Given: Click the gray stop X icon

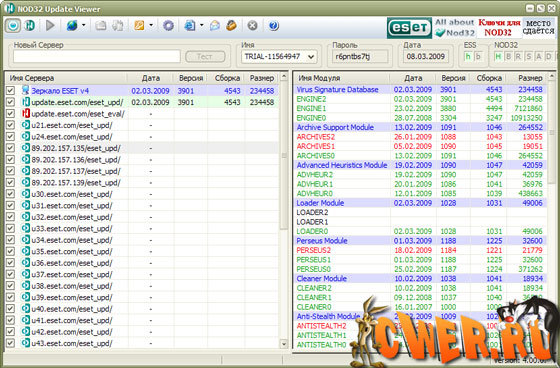Looking at the screenshot, I should point(252,26).
